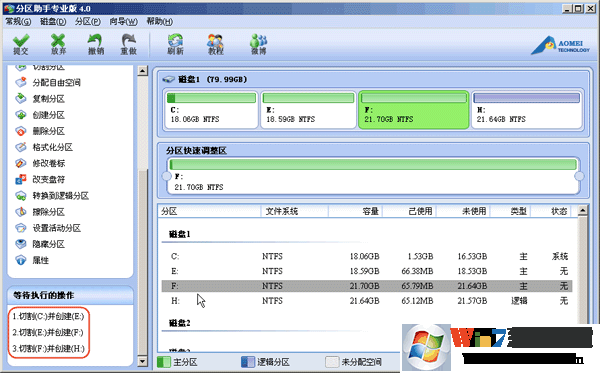
Task: Select the E: row in partition list
Action: (x=367, y=271)
